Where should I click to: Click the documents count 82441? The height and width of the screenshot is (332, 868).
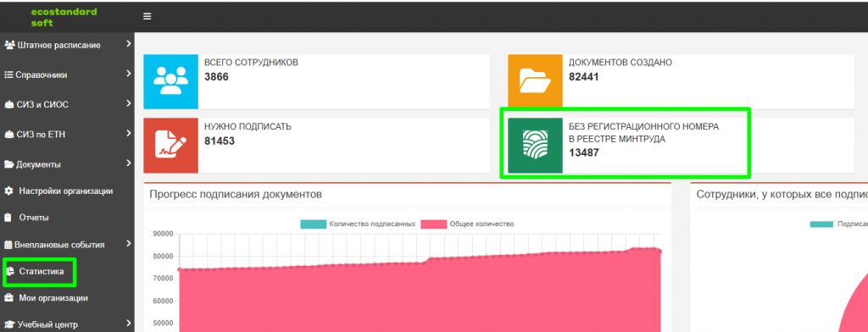584,77
